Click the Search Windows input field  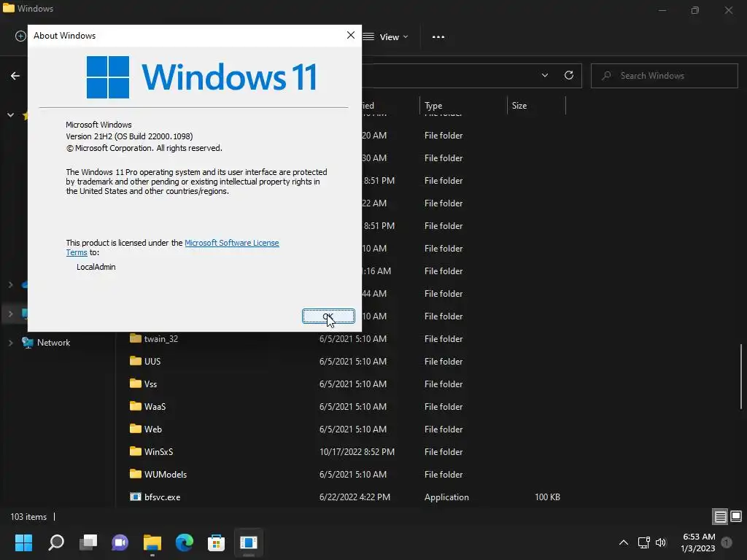coord(664,76)
